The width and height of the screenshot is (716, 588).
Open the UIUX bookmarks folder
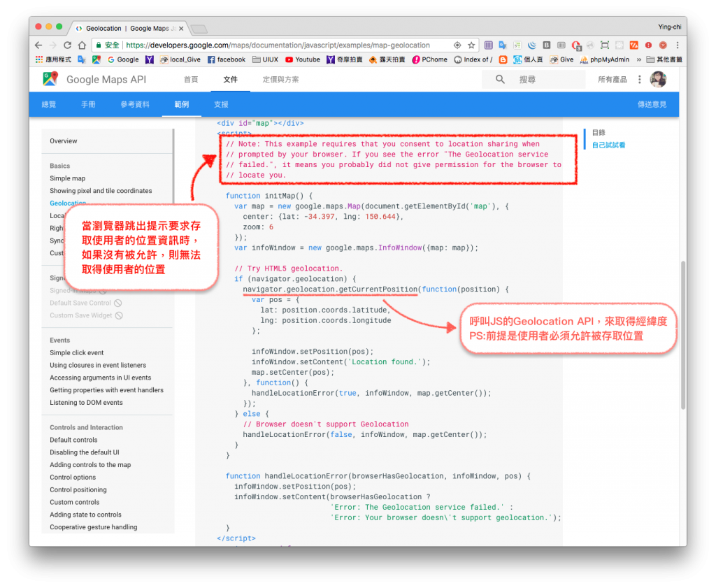click(265, 59)
